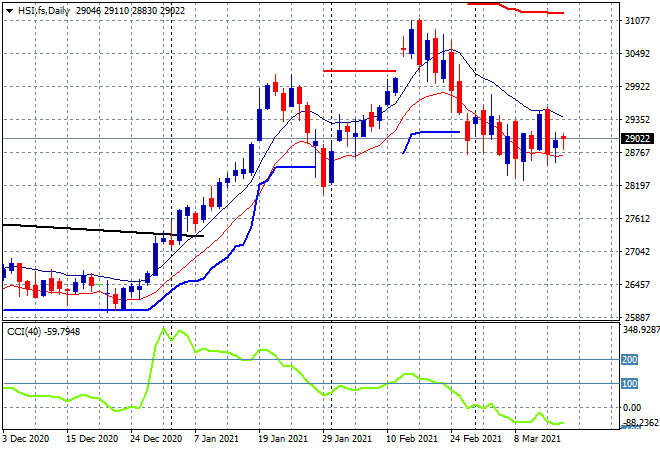Image resolution: width=660 pixels, height=450 pixels.
Task: Select the 3 Dec 2020 date label
Action: click(x=25, y=439)
